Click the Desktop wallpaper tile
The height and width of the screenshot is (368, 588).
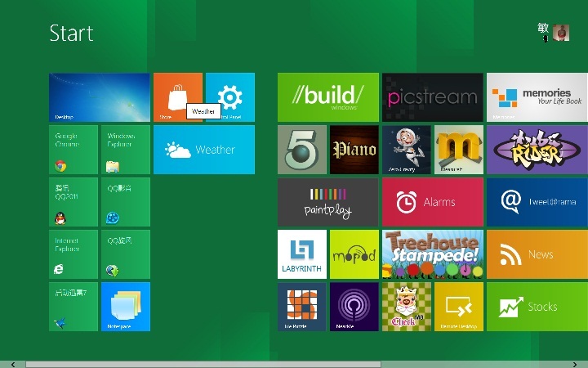point(99,97)
